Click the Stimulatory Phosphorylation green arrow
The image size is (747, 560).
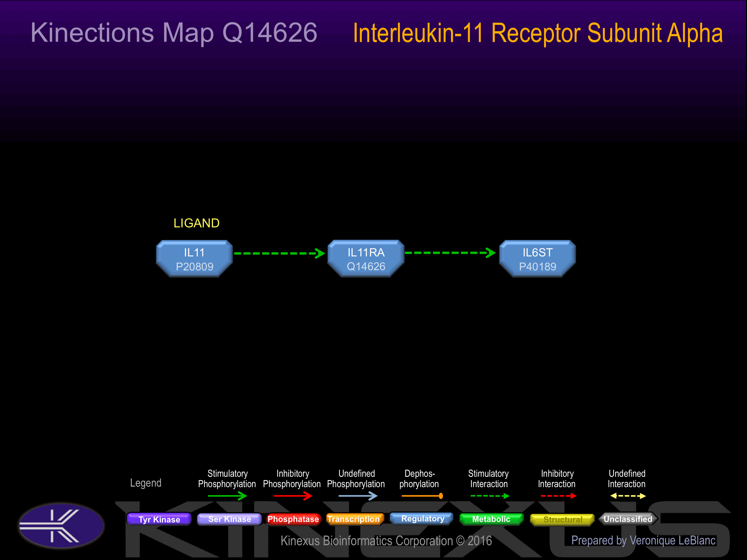pos(227,496)
